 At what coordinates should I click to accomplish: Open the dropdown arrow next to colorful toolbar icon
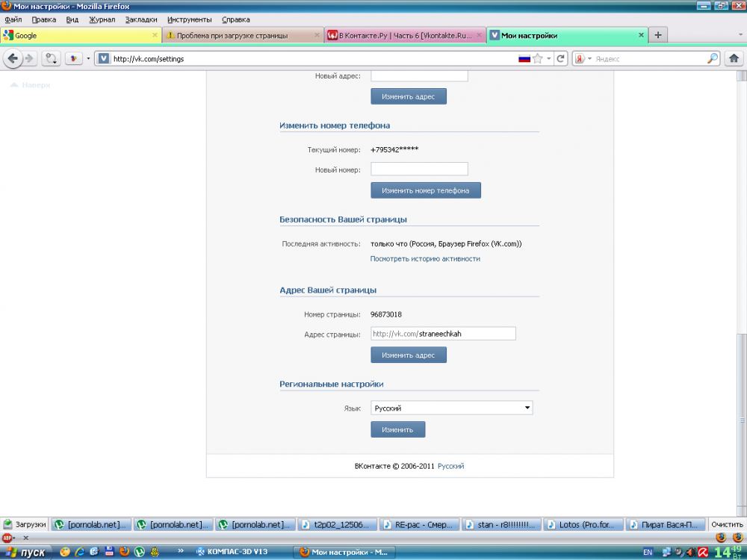pyautogui.click(x=88, y=58)
